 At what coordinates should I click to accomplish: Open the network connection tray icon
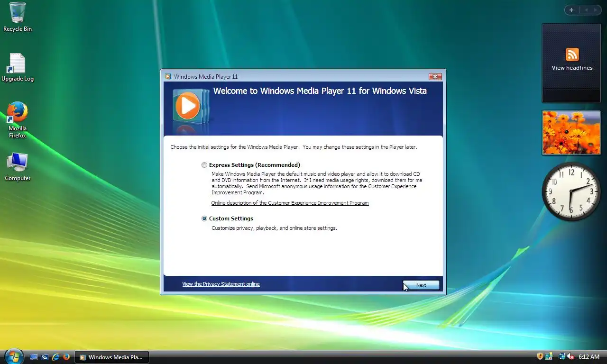tap(561, 356)
